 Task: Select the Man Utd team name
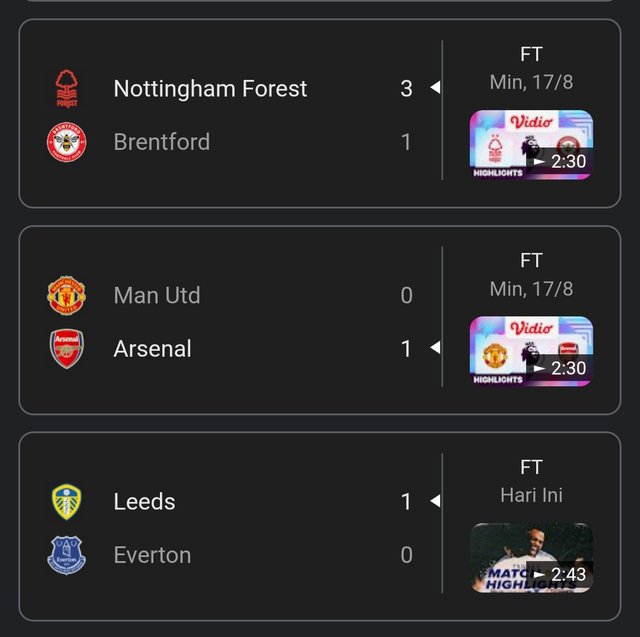(x=157, y=295)
